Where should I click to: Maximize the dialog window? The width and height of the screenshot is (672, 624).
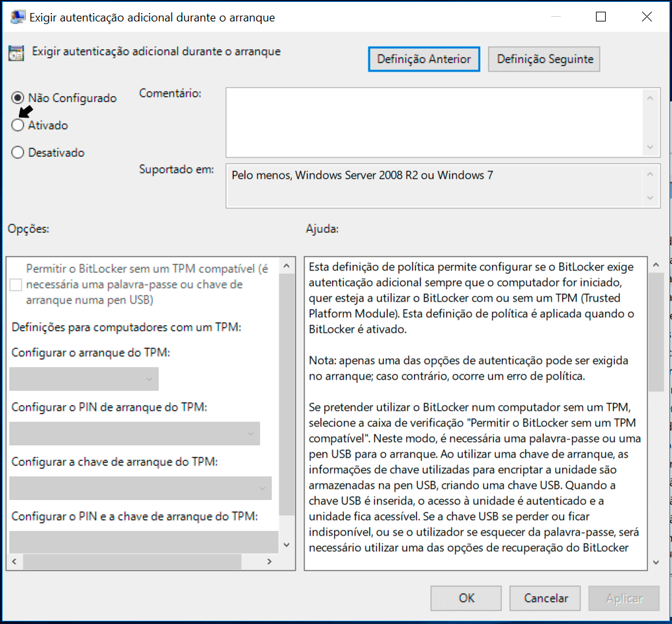[x=601, y=17]
